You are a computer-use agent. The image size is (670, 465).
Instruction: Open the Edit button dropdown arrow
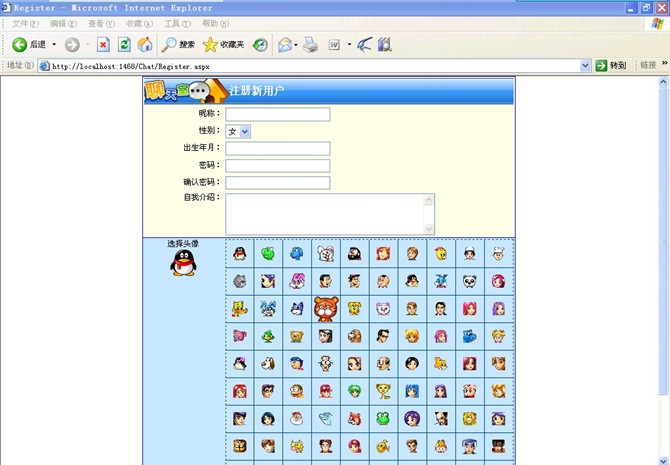click(349, 44)
